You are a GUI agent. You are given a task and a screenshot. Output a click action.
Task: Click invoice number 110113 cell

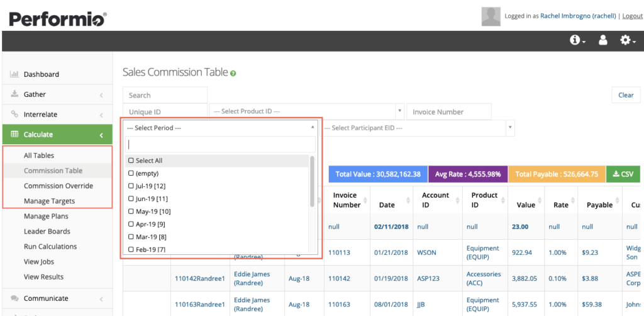(x=339, y=252)
